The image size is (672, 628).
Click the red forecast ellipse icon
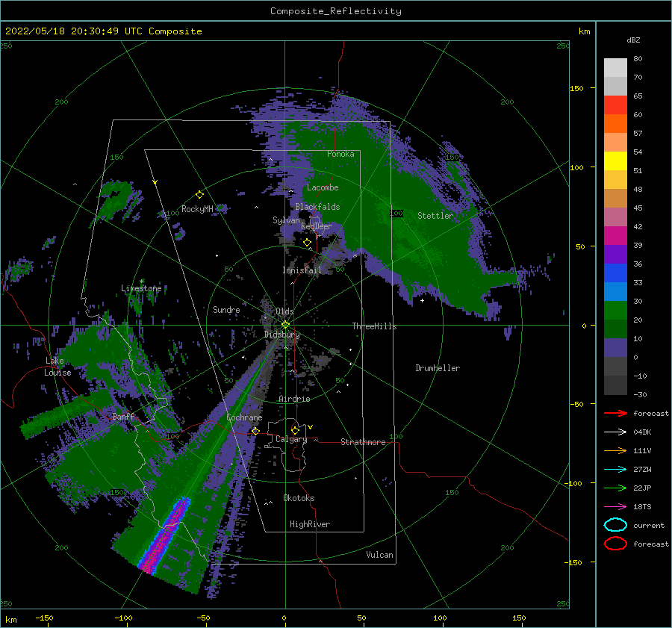click(615, 544)
